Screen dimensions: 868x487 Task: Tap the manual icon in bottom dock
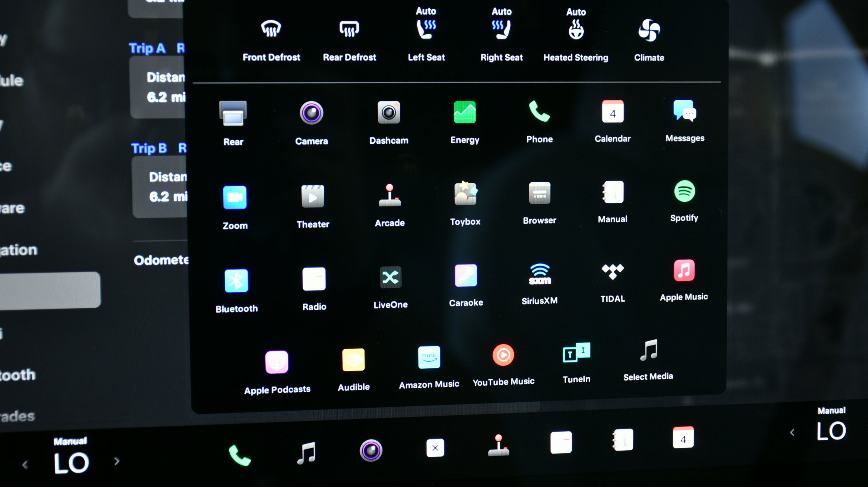(x=623, y=439)
